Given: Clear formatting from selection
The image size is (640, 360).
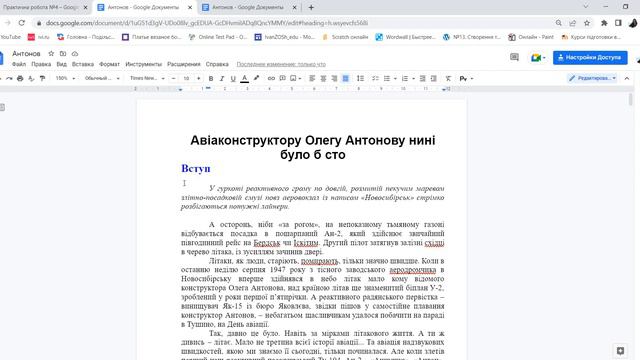Looking at the screenshot, I should point(448,78).
